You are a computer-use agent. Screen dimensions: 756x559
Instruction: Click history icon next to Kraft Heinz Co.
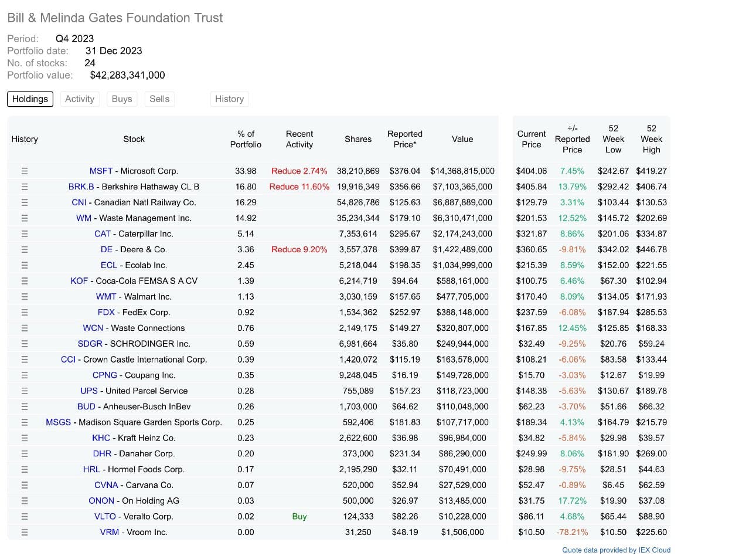pyautogui.click(x=25, y=438)
